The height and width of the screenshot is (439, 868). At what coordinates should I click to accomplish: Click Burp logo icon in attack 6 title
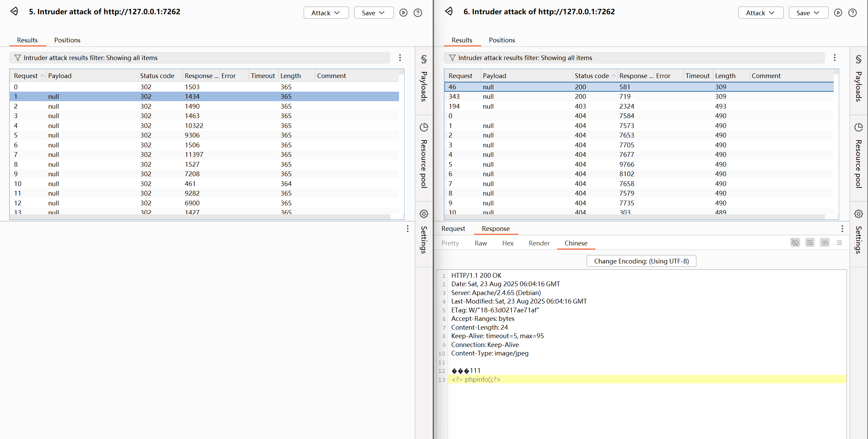point(449,12)
